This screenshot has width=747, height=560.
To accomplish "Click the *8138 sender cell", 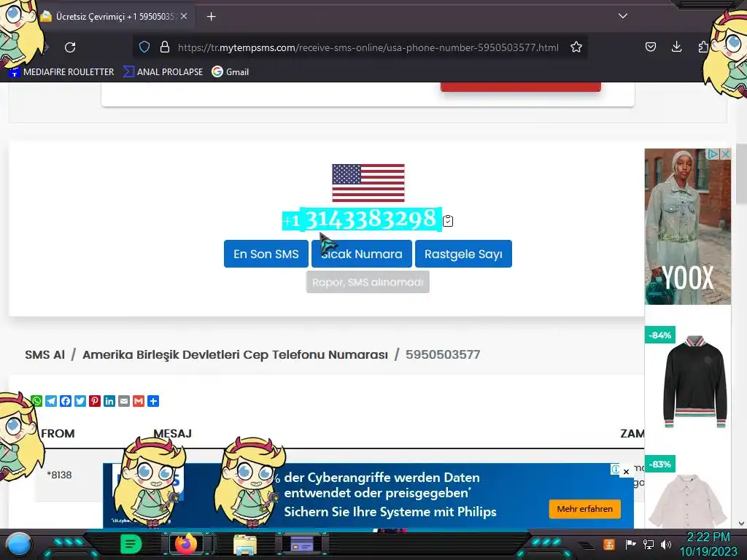I will click(x=60, y=475).
